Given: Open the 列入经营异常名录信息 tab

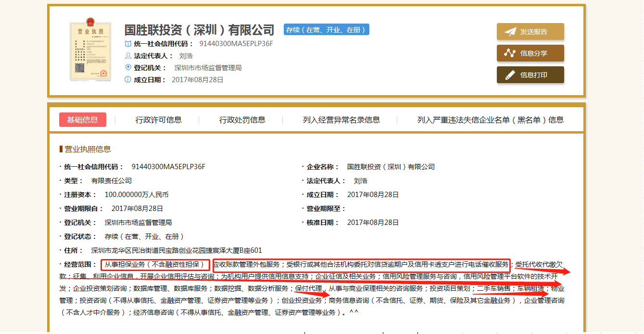Looking at the screenshot, I should tap(341, 120).
